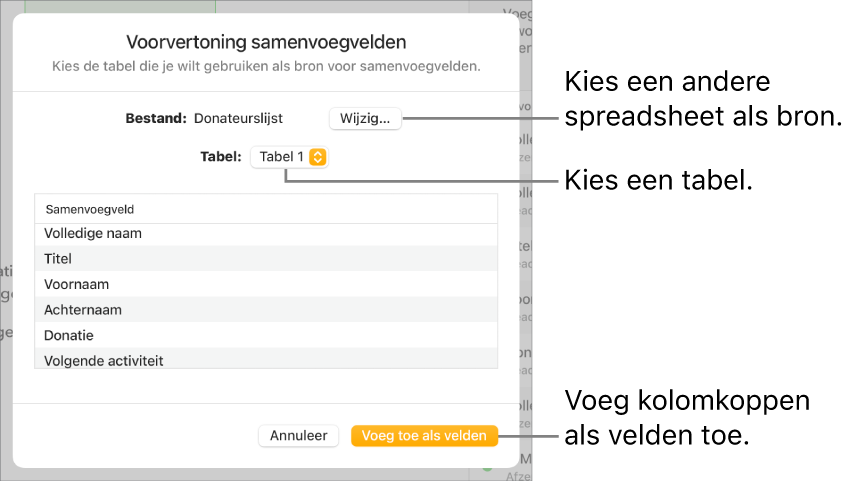Click the callout text 'Kies een andere spreadsheet als bron'
Viewport: 849px width, 481px height.
pos(702,99)
